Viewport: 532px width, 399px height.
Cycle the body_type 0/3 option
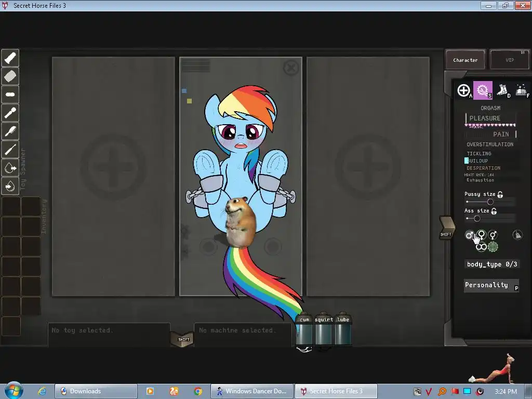click(492, 264)
